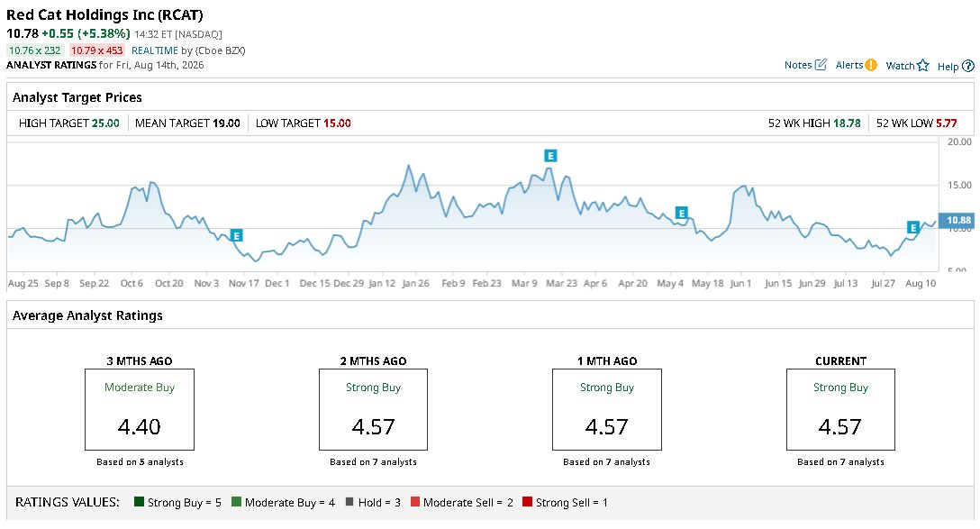980x529 pixels.
Task: Click the Red Cat Holdings Inc title
Action: pyautogui.click(x=104, y=14)
